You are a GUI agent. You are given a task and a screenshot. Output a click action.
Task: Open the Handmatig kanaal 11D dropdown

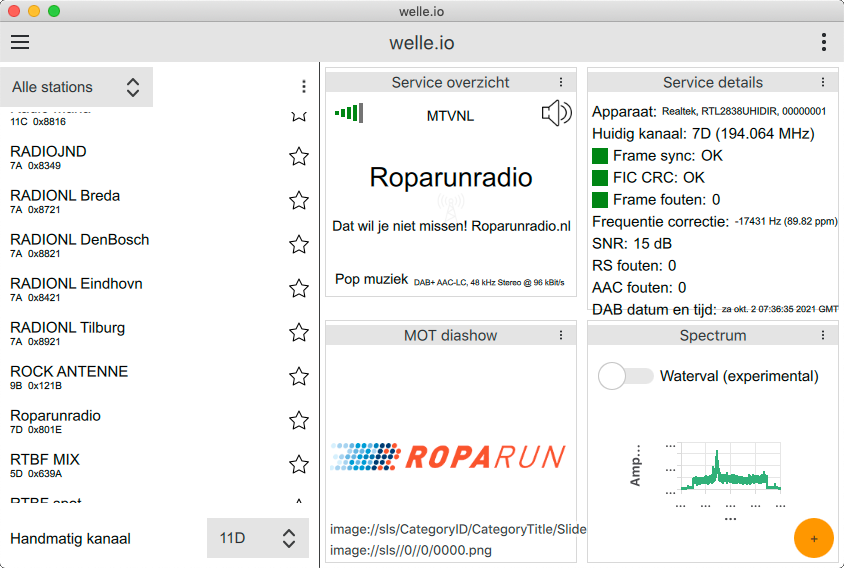point(258,538)
